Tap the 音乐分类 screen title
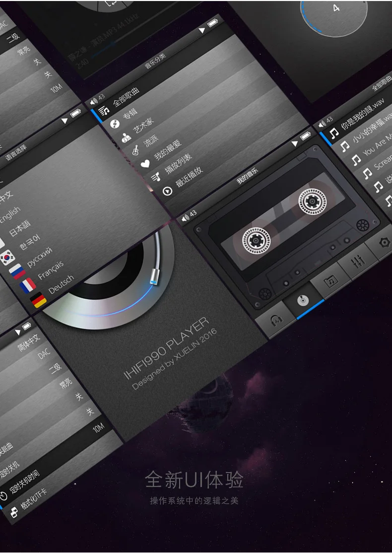 [155, 61]
